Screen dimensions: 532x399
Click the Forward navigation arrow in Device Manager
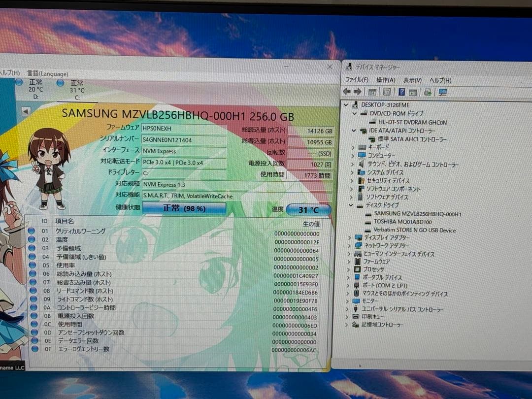pyautogui.click(x=357, y=92)
